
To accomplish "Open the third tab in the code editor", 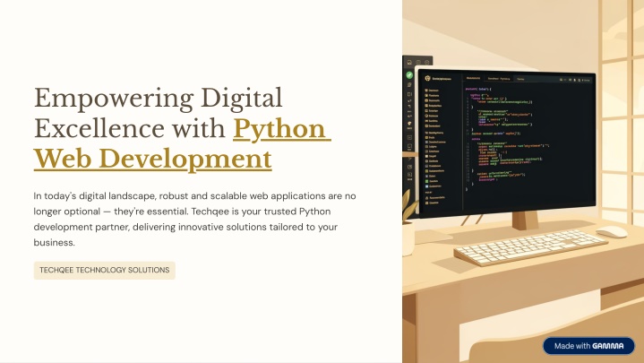I will (521, 79).
